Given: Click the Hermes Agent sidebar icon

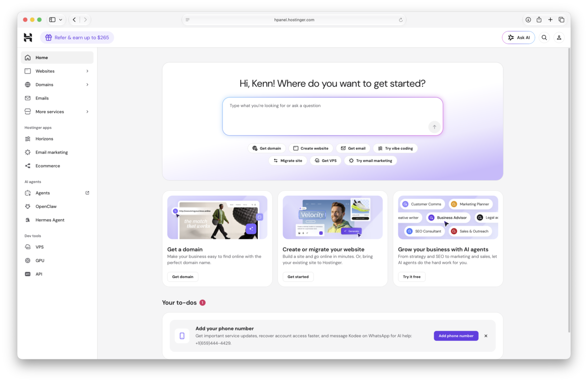Looking at the screenshot, I should coord(28,220).
